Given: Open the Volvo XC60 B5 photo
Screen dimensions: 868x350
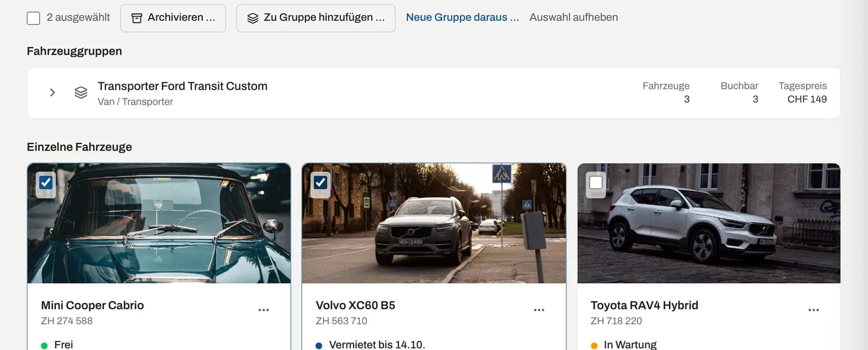Looking at the screenshot, I should tap(434, 223).
